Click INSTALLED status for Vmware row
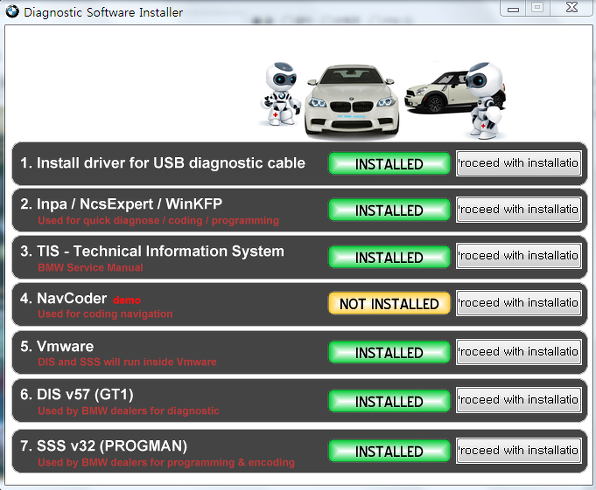The height and width of the screenshot is (490, 596). tap(389, 352)
